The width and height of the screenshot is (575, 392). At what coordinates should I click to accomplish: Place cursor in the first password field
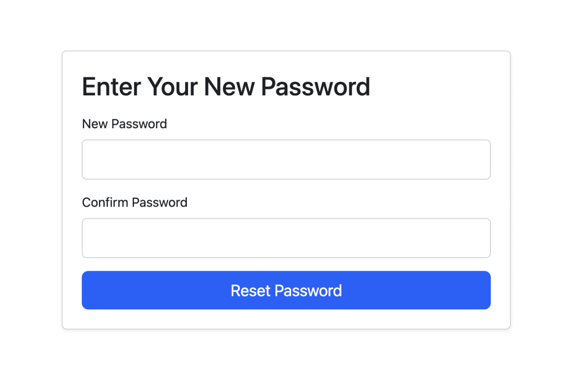coord(286,159)
